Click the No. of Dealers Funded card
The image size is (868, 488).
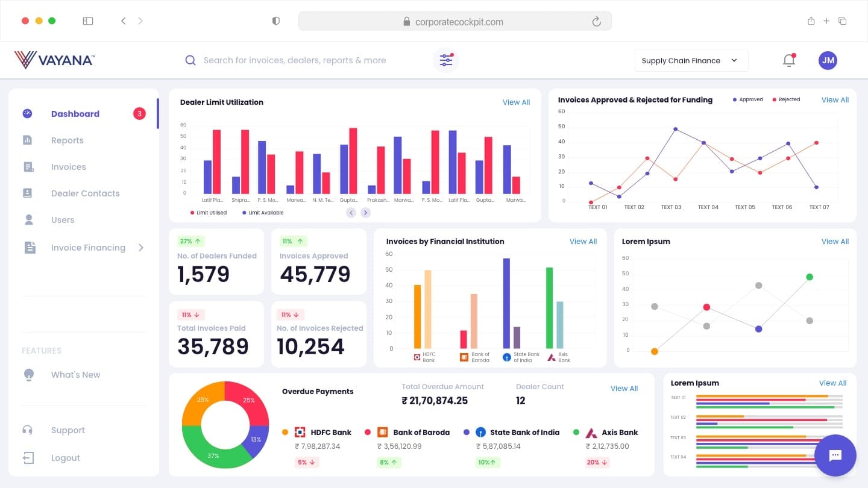click(216, 261)
